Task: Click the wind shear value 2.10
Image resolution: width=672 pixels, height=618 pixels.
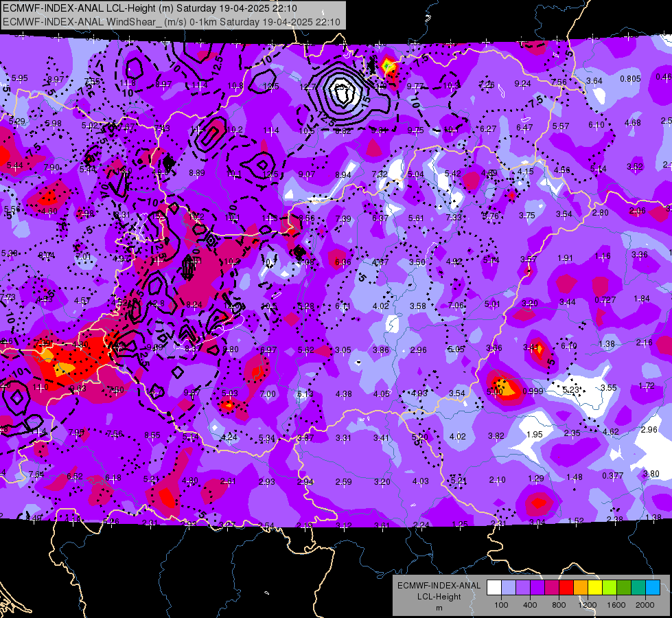Action: click(497, 479)
